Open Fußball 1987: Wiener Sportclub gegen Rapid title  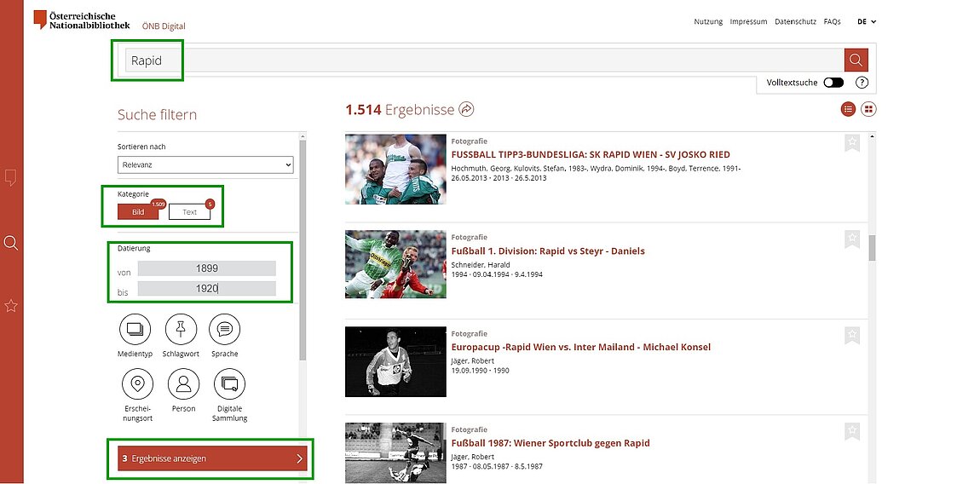[551, 443]
